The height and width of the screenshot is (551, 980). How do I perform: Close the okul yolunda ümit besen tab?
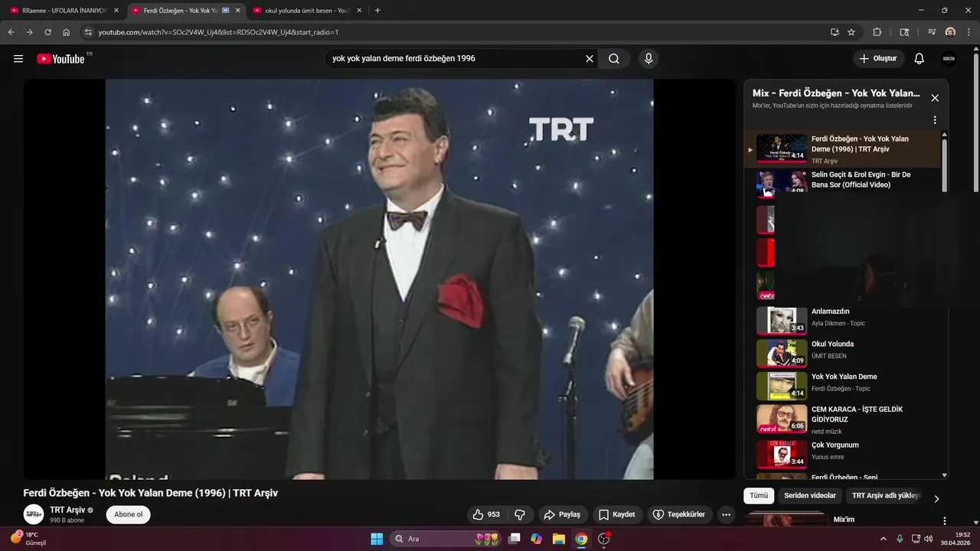coord(359,11)
